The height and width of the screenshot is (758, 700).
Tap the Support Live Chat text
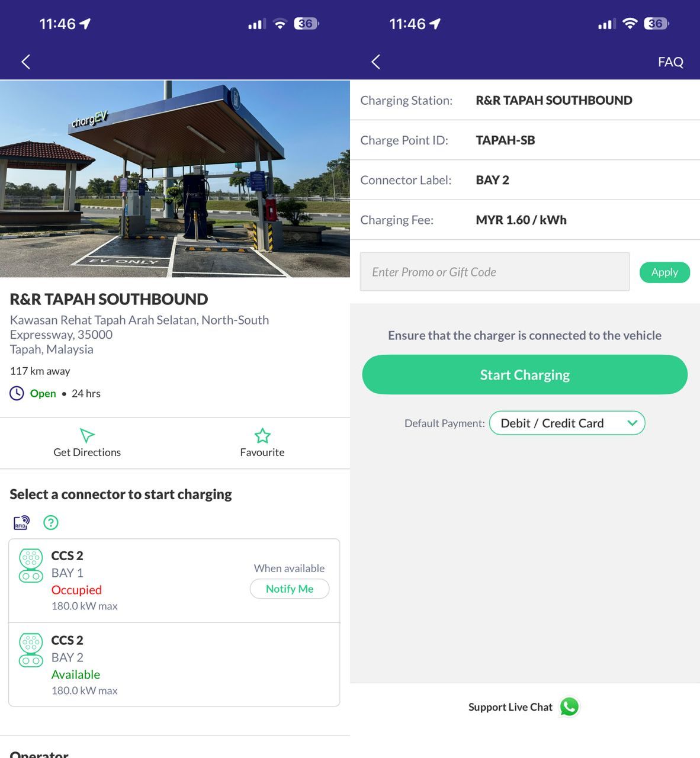click(510, 707)
